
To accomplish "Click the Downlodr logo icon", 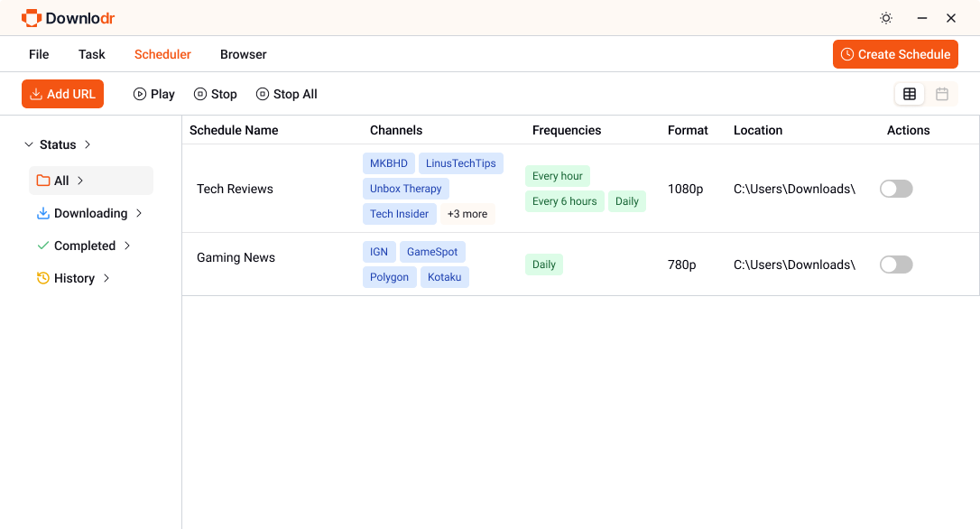I will [32, 18].
